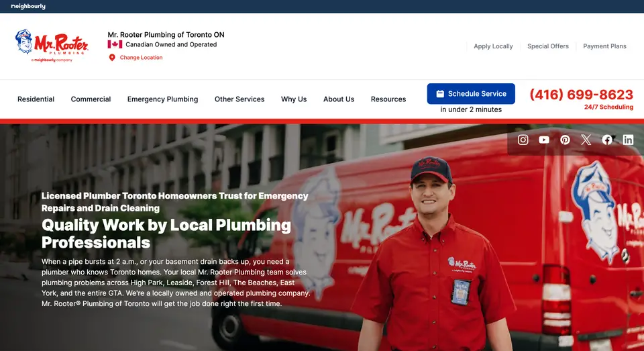Open the Emergency Plumbing menu
The image size is (644, 351).
pyautogui.click(x=162, y=99)
